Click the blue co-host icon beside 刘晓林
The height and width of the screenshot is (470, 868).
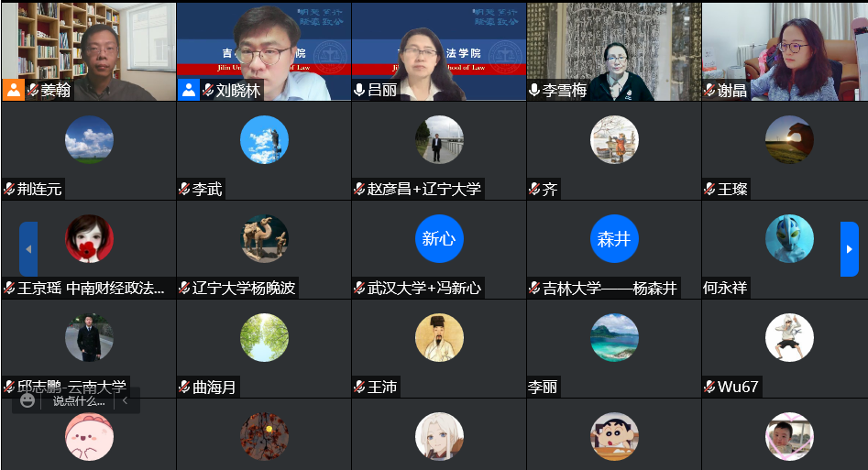(189, 90)
